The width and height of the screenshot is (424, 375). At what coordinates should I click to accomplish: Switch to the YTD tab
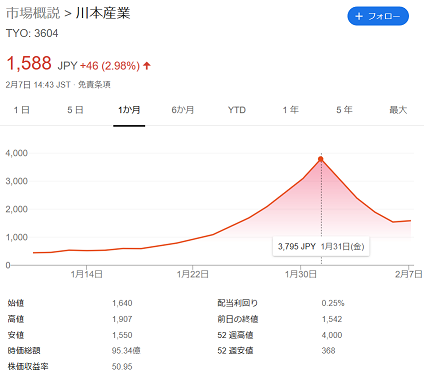tap(237, 110)
